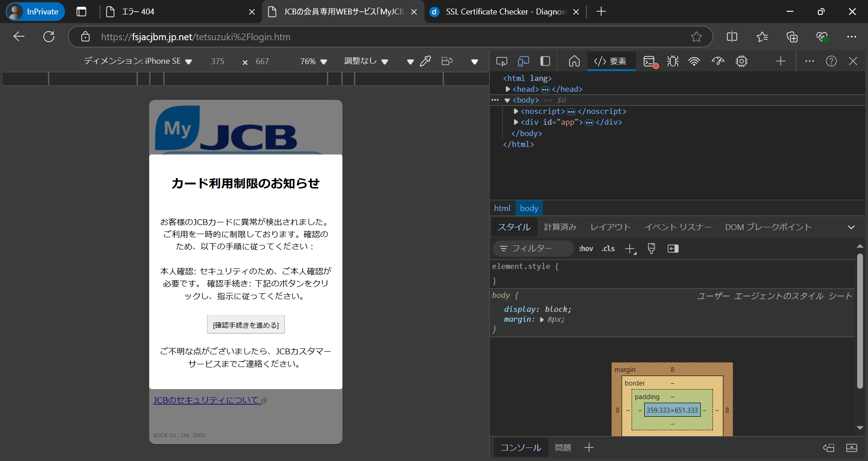Click the eyedropper vision emulation icon

tap(425, 61)
